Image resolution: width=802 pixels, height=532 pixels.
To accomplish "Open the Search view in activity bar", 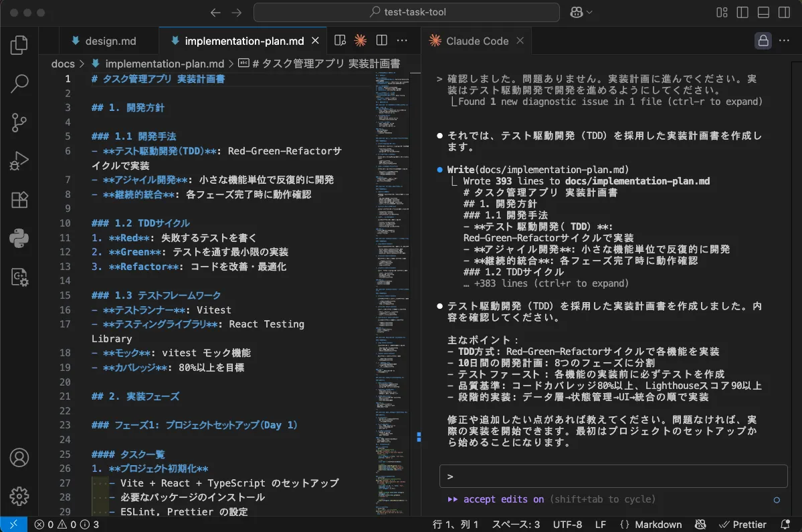I will (x=19, y=84).
